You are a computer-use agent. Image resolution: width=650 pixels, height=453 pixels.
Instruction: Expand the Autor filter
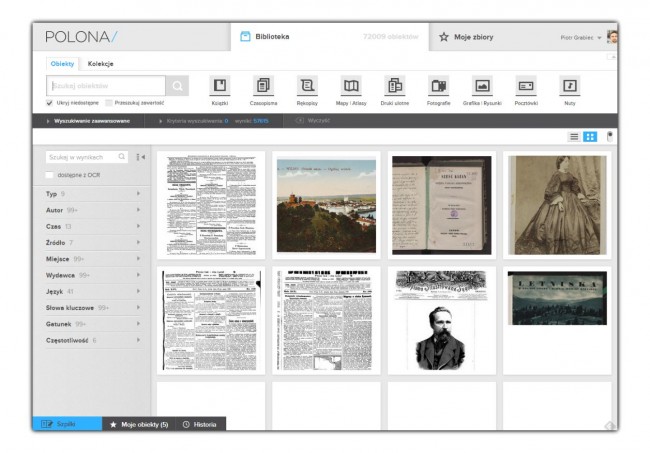click(92, 210)
